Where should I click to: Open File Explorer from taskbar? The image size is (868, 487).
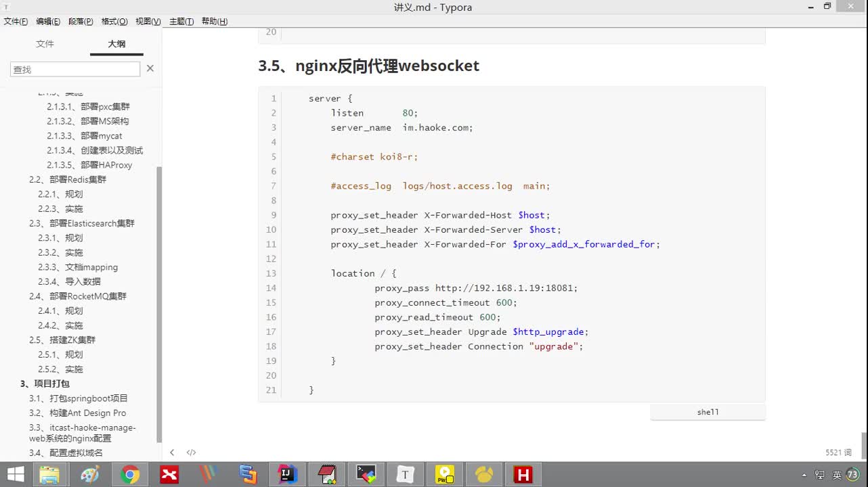[49, 474]
